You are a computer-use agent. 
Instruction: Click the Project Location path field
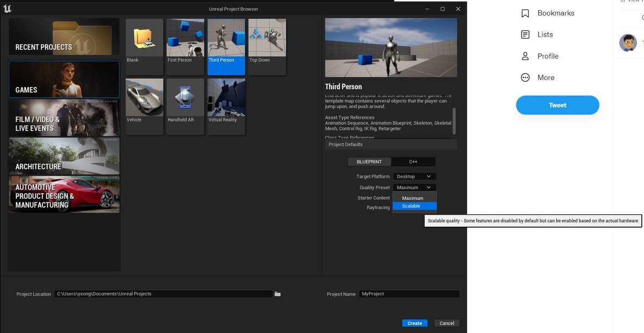(163, 294)
